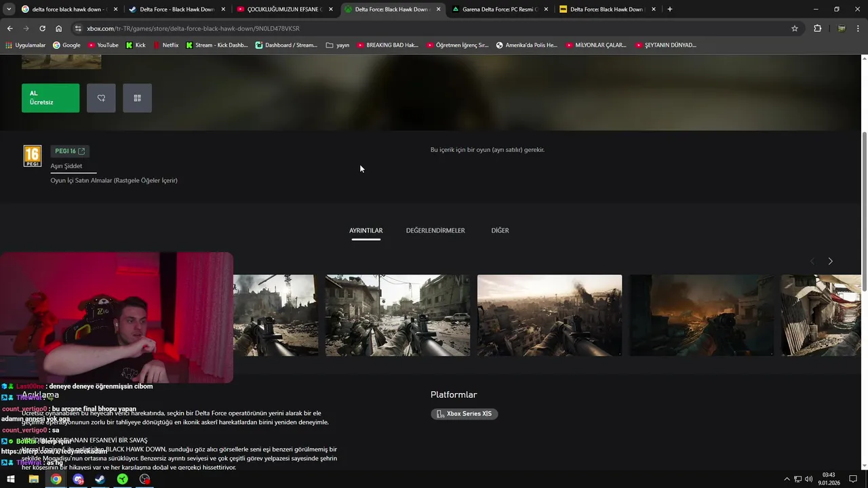Image resolution: width=868 pixels, height=488 pixels.
Task: Open green Razer-style app on taskbar
Action: 122,479
